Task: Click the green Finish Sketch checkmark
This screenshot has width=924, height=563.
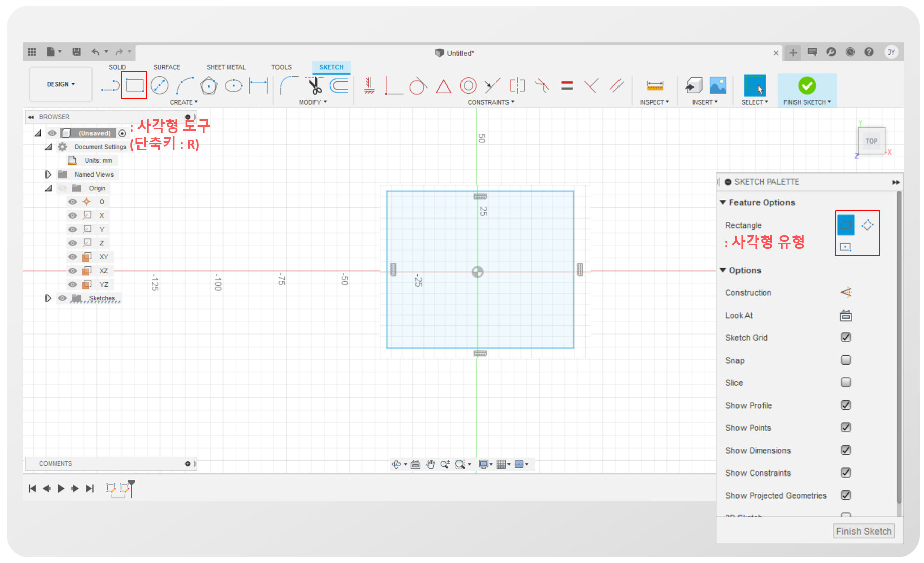Action: pos(807,85)
